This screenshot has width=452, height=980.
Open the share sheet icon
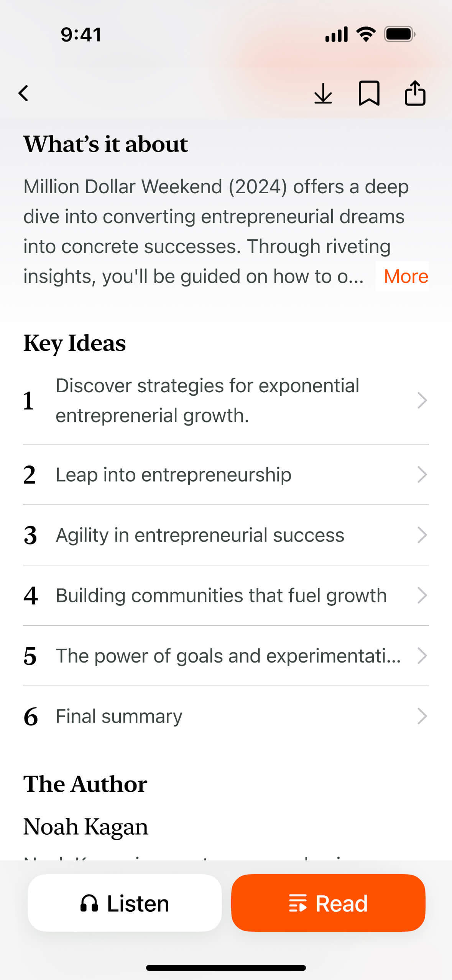click(x=415, y=93)
